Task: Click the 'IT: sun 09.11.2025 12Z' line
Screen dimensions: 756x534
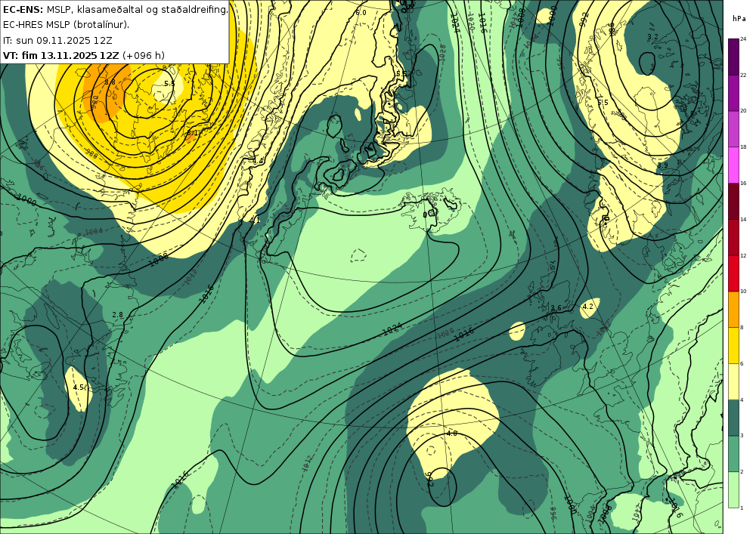Action: tap(57, 40)
